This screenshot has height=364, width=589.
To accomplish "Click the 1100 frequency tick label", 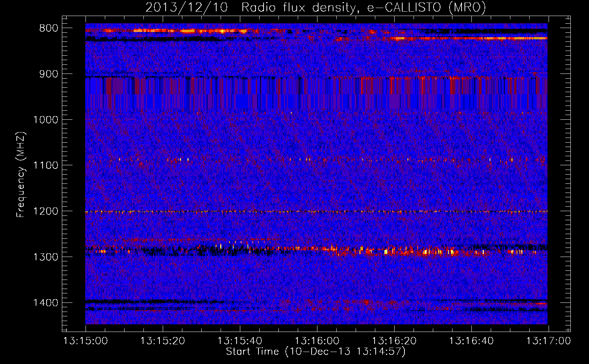I will (46, 166).
